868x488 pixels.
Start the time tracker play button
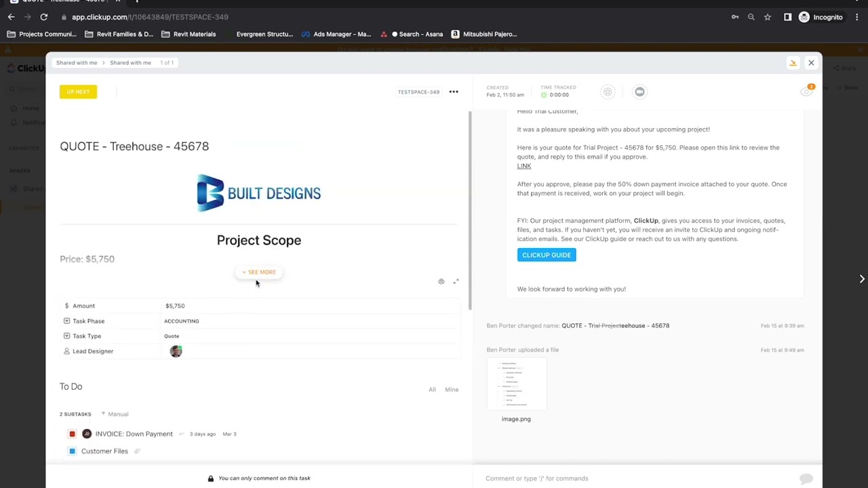[544, 95]
